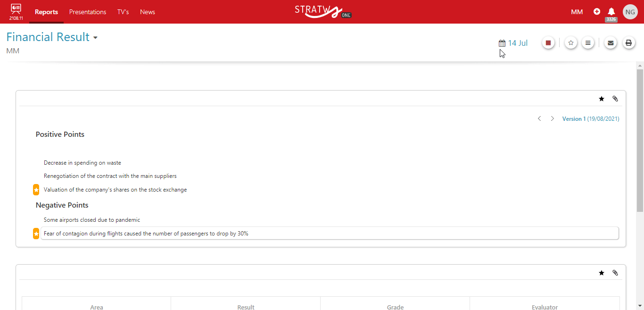Open the Reports tab
This screenshot has width=644, height=310.
(x=46, y=12)
